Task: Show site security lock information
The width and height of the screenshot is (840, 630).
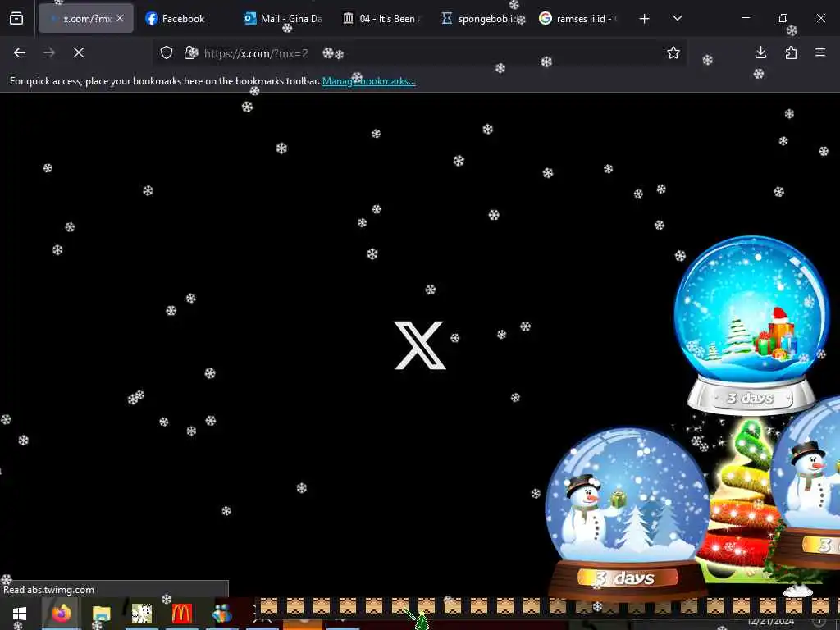Action: [x=189, y=52]
